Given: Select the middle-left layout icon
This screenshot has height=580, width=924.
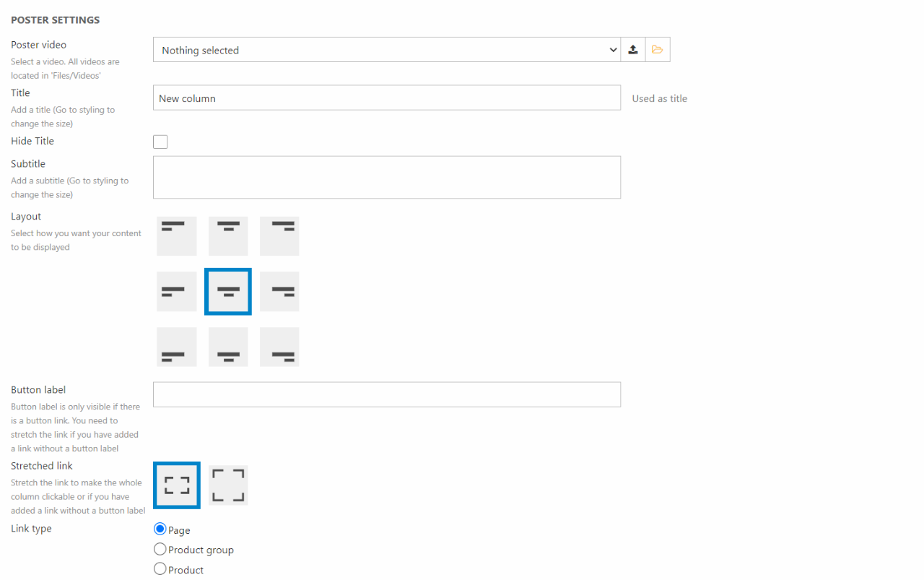Looking at the screenshot, I should click(x=176, y=292).
